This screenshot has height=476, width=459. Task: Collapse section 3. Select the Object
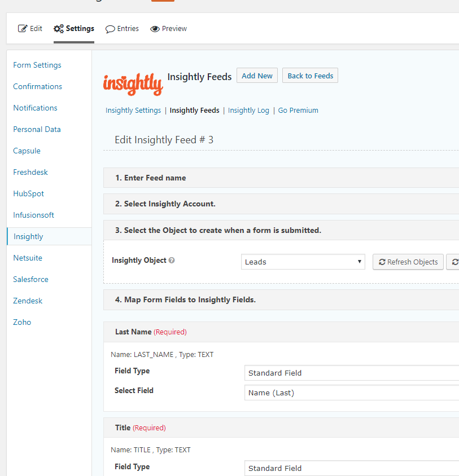click(x=281, y=230)
